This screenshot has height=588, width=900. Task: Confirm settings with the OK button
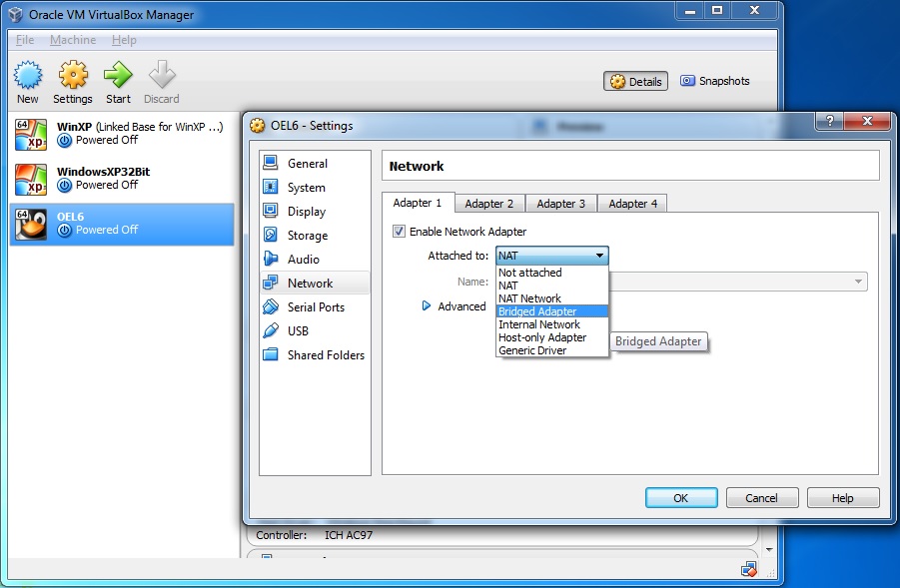pos(681,498)
